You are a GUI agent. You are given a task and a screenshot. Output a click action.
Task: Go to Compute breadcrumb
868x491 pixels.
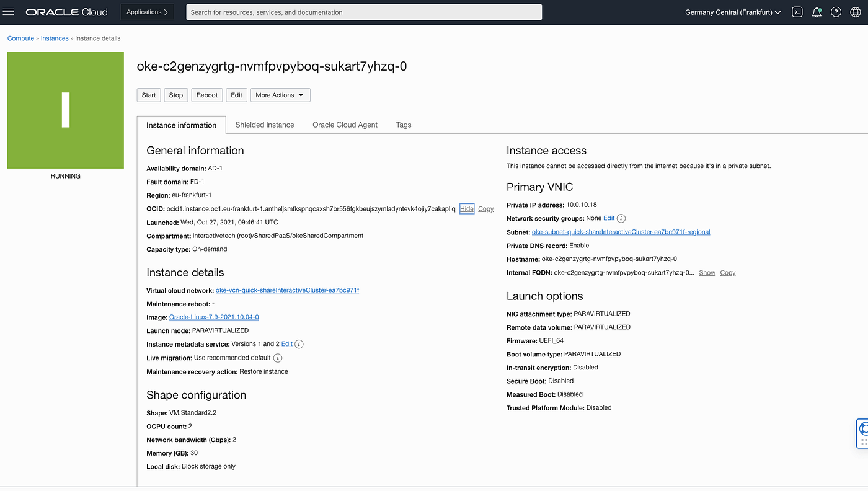pos(20,38)
